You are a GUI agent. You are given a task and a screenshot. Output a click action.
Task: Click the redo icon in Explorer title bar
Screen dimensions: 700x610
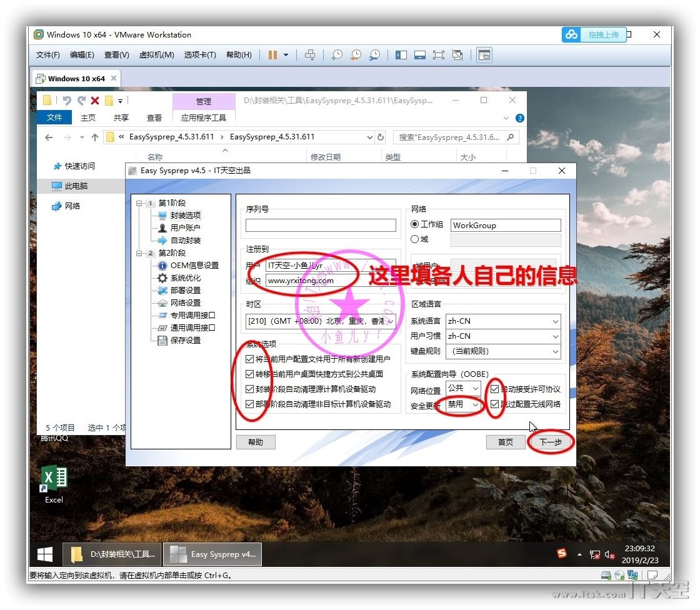(x=81, y=101)
